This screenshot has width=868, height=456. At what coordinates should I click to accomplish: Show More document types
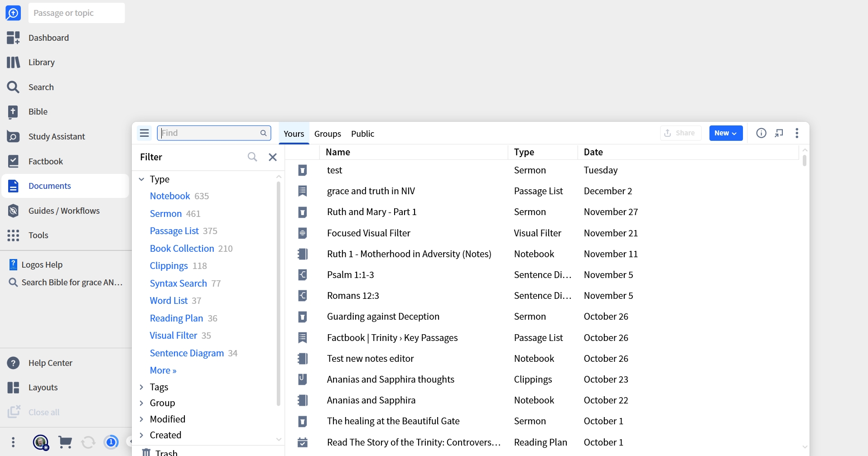pos(163,370)
